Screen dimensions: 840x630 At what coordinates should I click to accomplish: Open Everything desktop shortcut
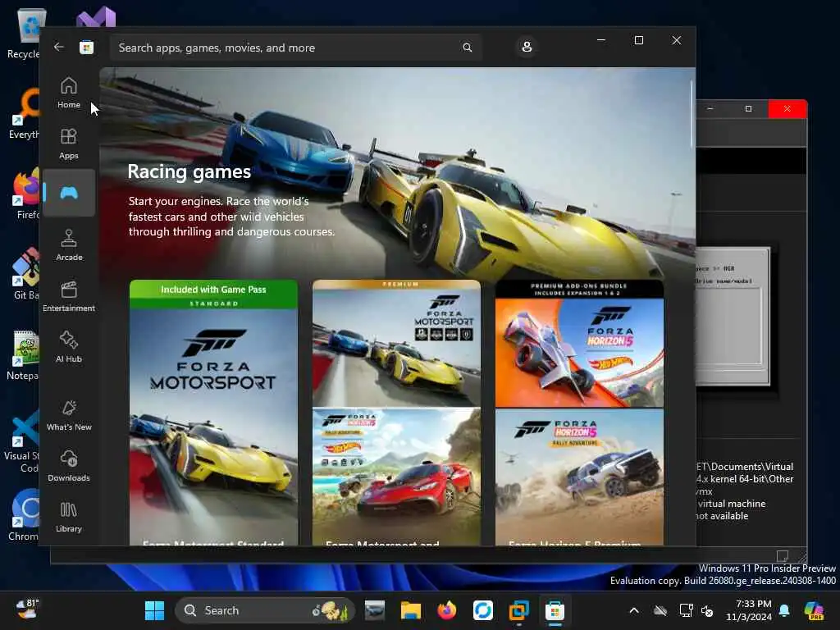point(25,113)
